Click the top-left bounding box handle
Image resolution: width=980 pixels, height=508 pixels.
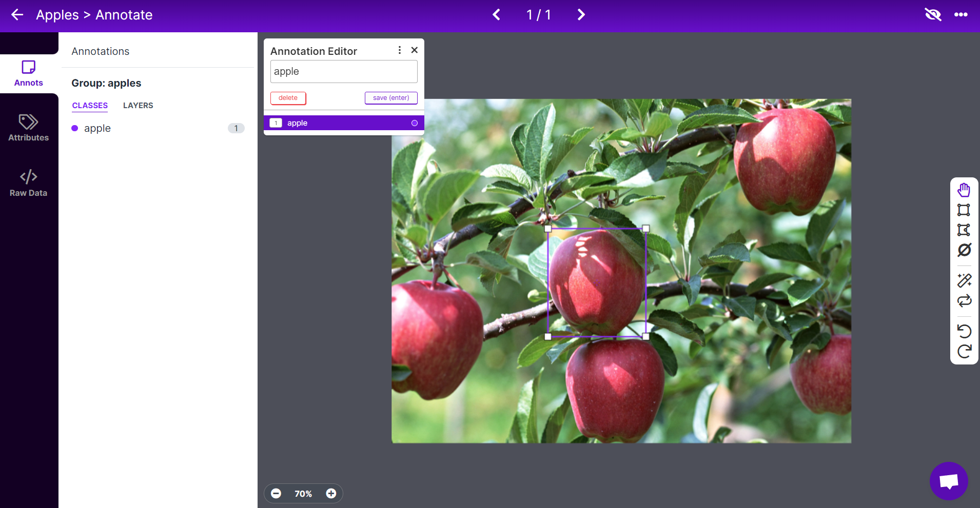548,229
